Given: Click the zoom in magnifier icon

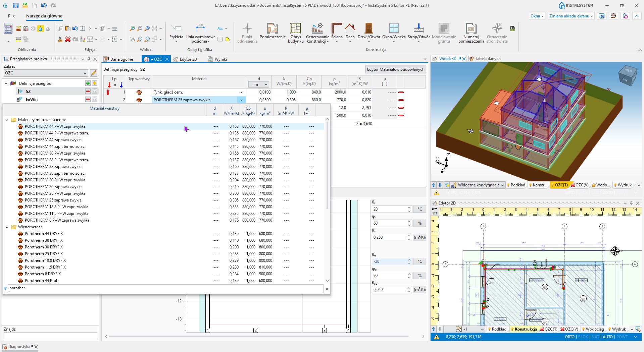Looking at the screenshot, I should coord(132,28).
